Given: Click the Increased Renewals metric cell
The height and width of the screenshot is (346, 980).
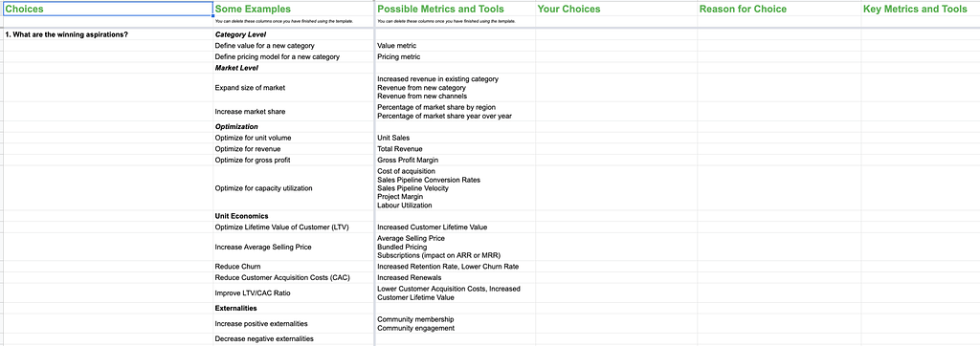Looking at the screenshot, I should pos(455,277).
